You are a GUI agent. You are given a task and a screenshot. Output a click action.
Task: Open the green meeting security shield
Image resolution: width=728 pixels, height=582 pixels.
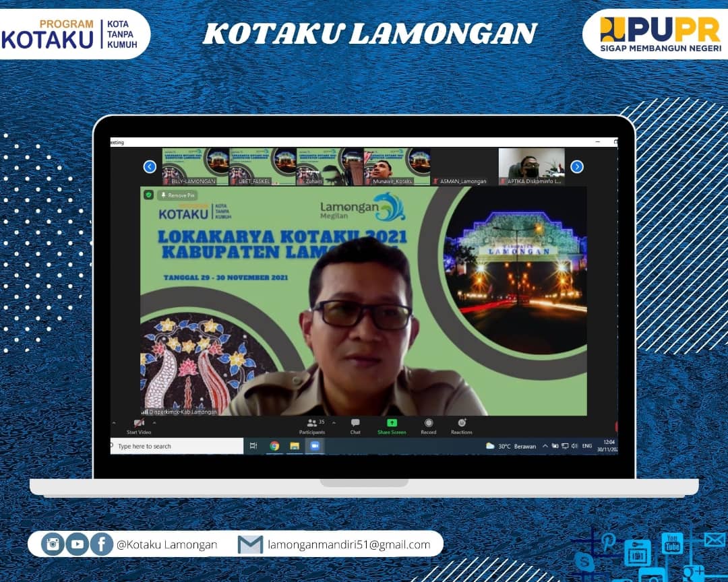148,195
